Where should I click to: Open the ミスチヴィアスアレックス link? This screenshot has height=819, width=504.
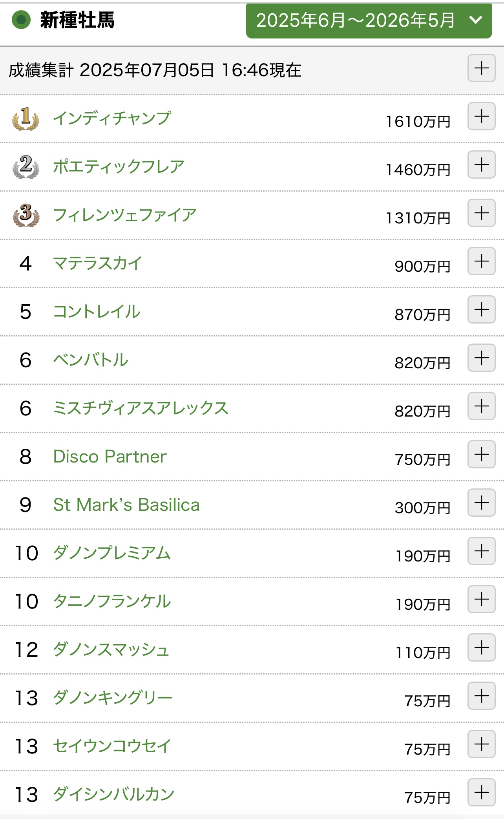click(x=141, y=408)
